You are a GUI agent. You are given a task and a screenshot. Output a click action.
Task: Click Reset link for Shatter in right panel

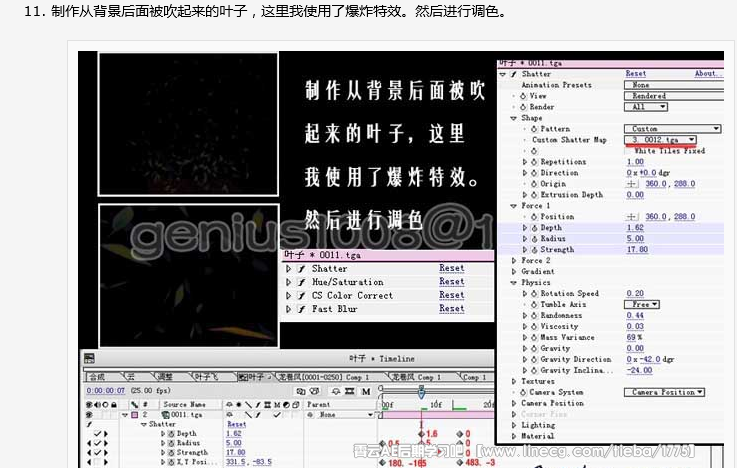pos(636,74)
